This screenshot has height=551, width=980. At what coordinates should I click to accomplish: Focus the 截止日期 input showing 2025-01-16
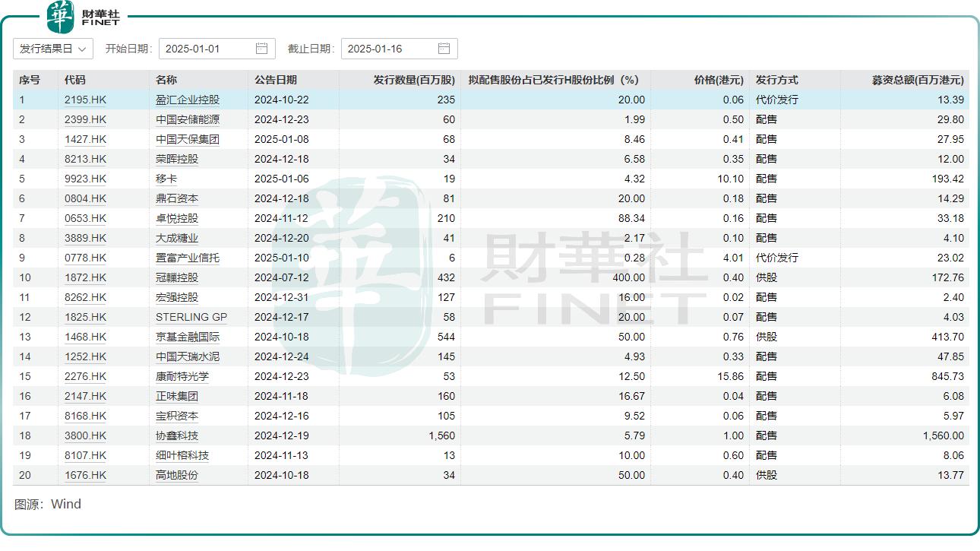(x=400, y=49)
